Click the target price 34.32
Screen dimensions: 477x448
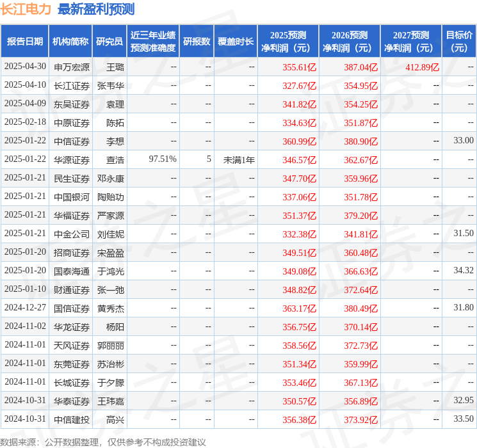[x=464, y=270]
